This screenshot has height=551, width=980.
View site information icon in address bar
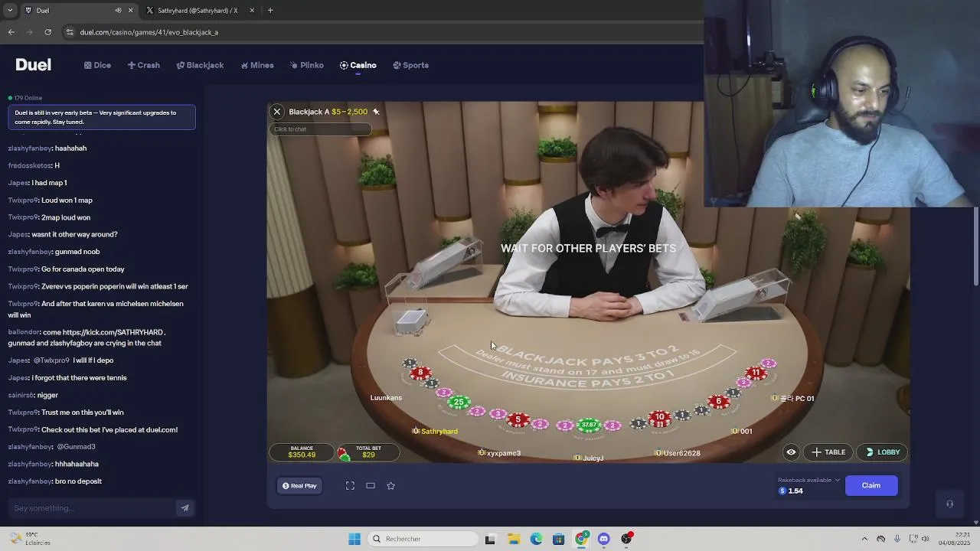pos(70,32)
